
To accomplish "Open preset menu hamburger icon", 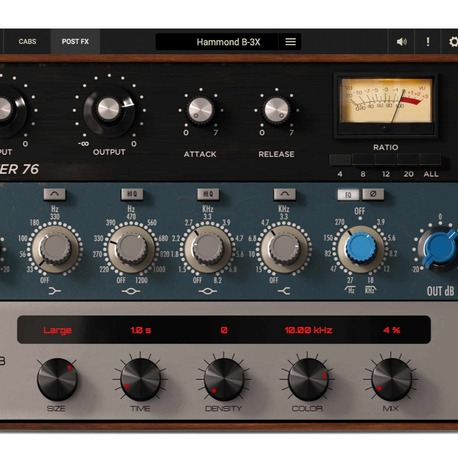I will tap(290, 42).
